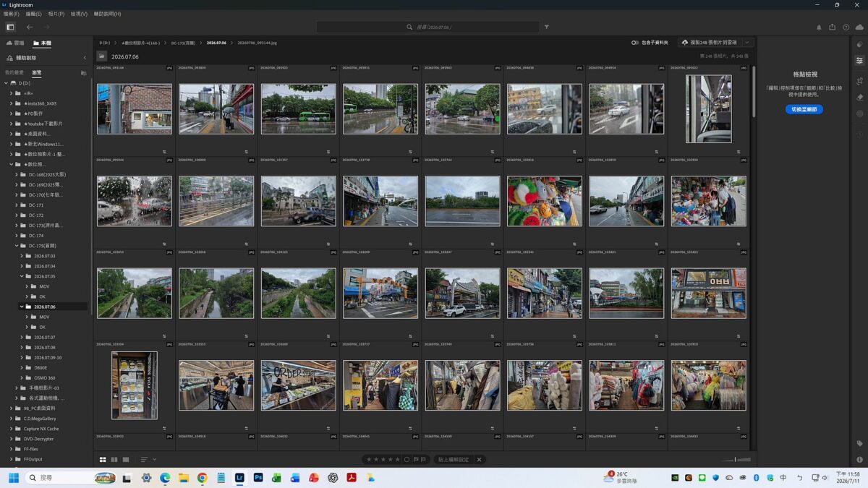Select the Crop and rotate tool icon
868x488 pixels.
click(859, 81)
